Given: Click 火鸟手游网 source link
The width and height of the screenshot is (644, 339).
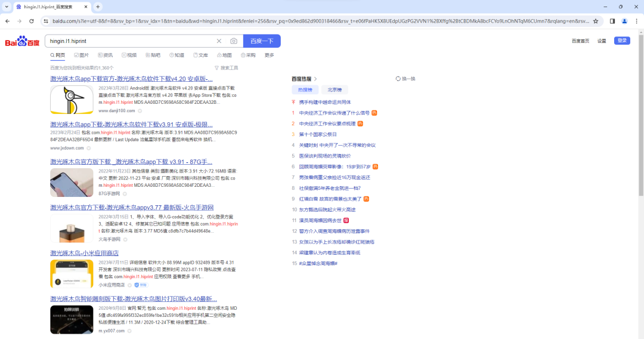Looking at the screenshot, I should pyautogui.click(x=110, y=239).
